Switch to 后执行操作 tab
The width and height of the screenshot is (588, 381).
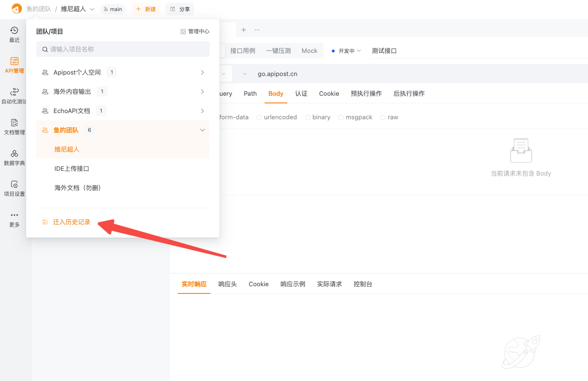tap(409, 94)
